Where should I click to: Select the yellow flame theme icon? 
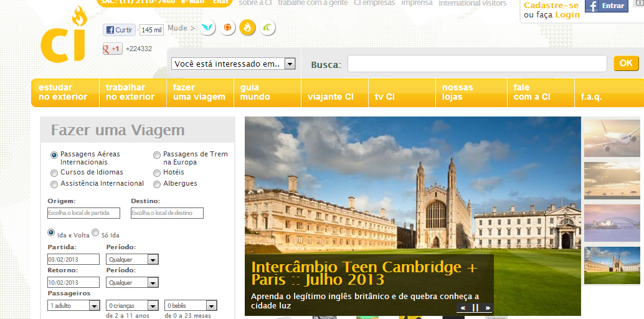point(247,28)
